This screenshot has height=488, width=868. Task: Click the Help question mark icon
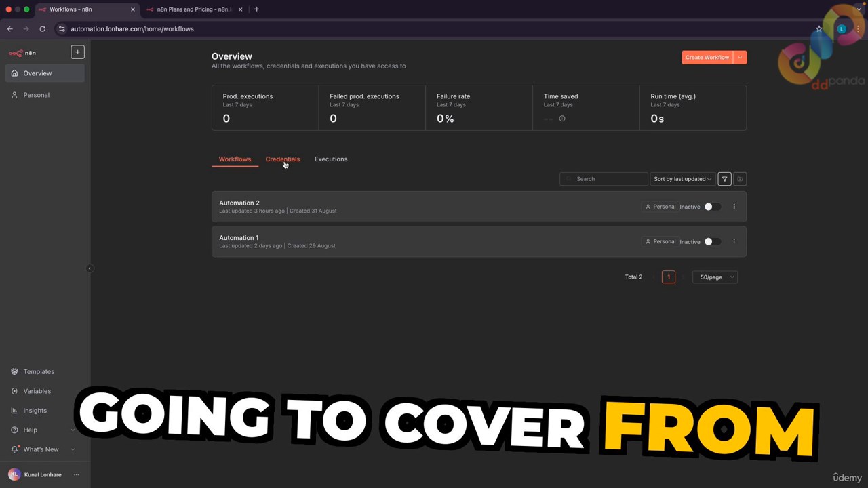coord(14,430)
